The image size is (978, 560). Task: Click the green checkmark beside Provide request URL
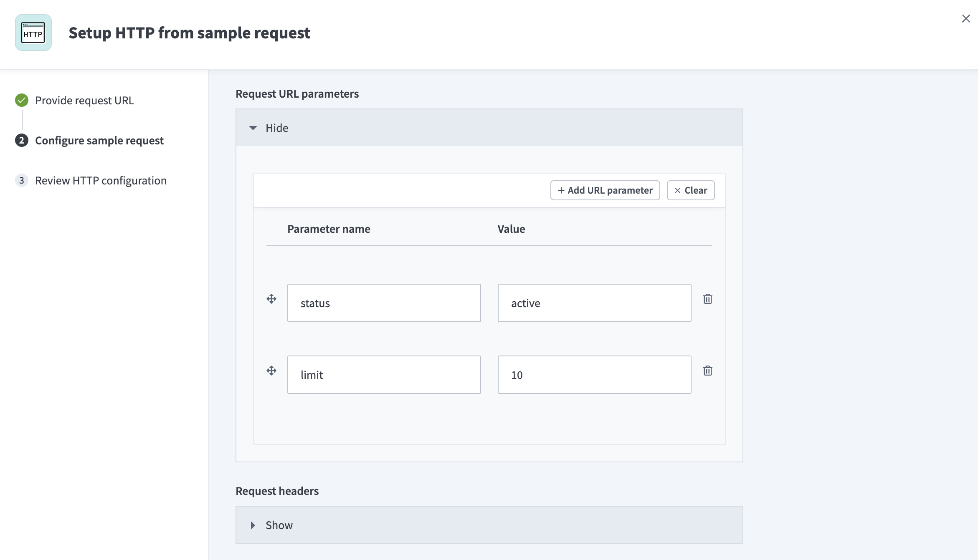[21, 100]
